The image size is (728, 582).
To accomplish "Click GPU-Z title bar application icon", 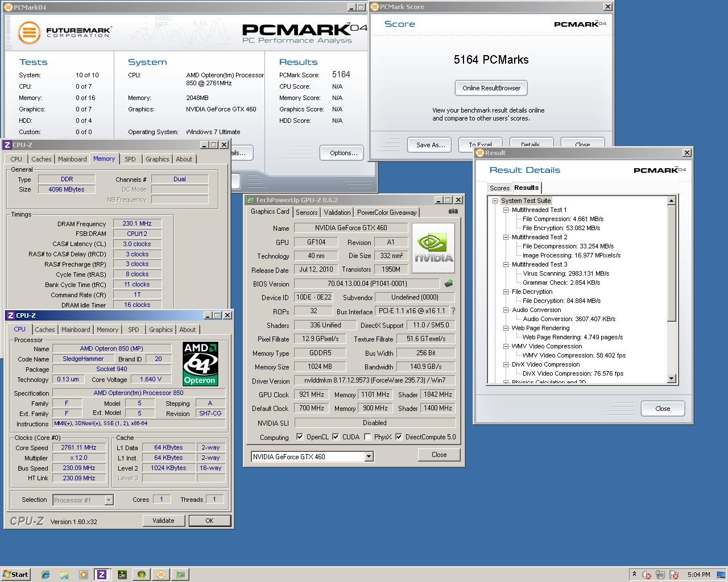I will tap(250, 200).
